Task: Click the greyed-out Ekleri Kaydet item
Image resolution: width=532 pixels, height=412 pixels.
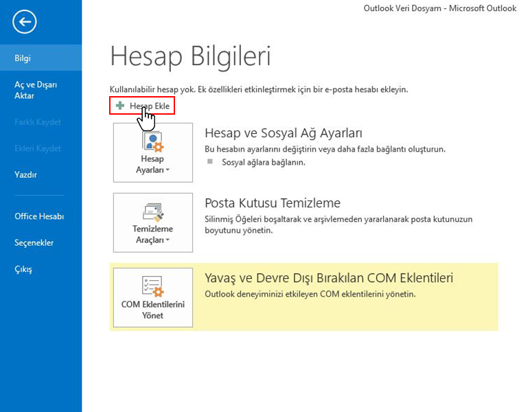Action: tap(38, 148)
